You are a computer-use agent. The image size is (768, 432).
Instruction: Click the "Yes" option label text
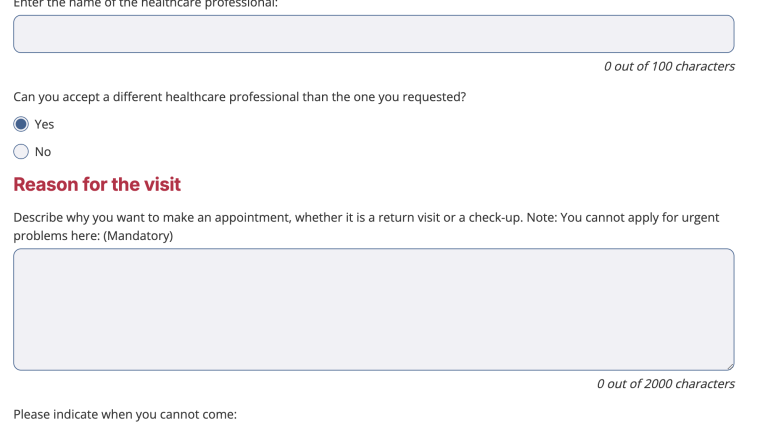(44, 124)
